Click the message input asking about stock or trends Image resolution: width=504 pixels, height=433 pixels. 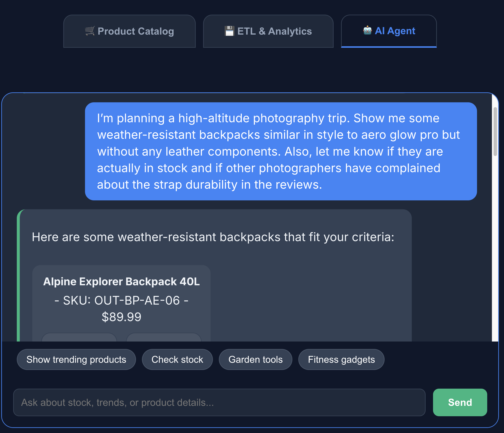pos(219,402)
